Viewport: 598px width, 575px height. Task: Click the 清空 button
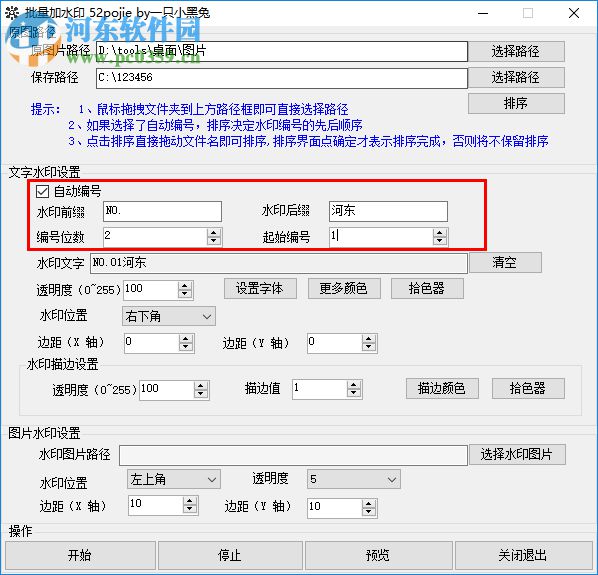tap(505, 263)
